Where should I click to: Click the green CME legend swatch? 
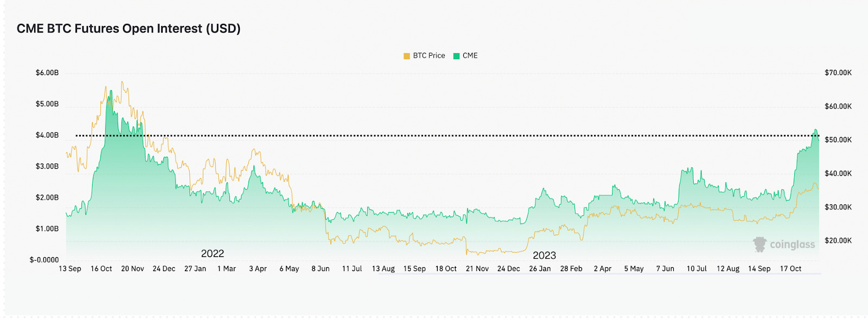pyautogui.click(x=456, y=56)
